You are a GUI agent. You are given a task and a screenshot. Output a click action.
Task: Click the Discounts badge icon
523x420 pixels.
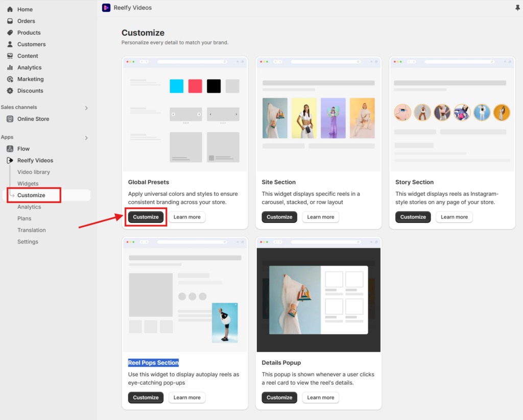point(10,91)
